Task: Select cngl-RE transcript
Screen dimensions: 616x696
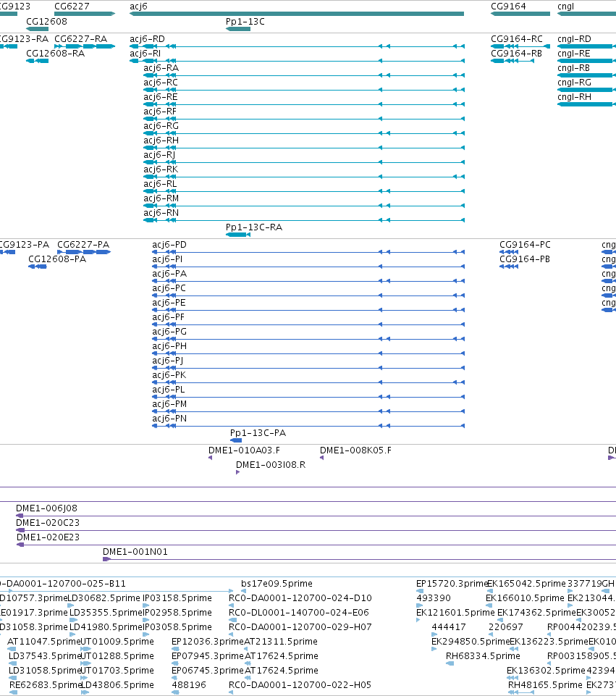Action: [574, 54]
